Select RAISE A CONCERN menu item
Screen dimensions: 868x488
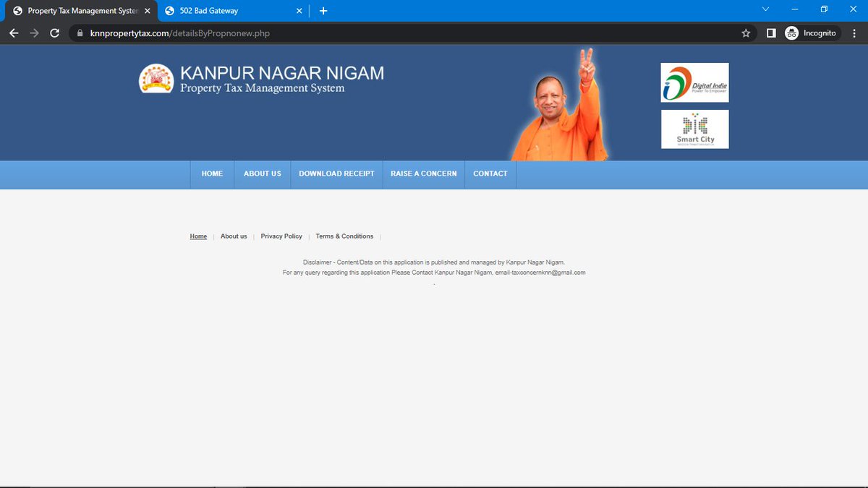423,174
